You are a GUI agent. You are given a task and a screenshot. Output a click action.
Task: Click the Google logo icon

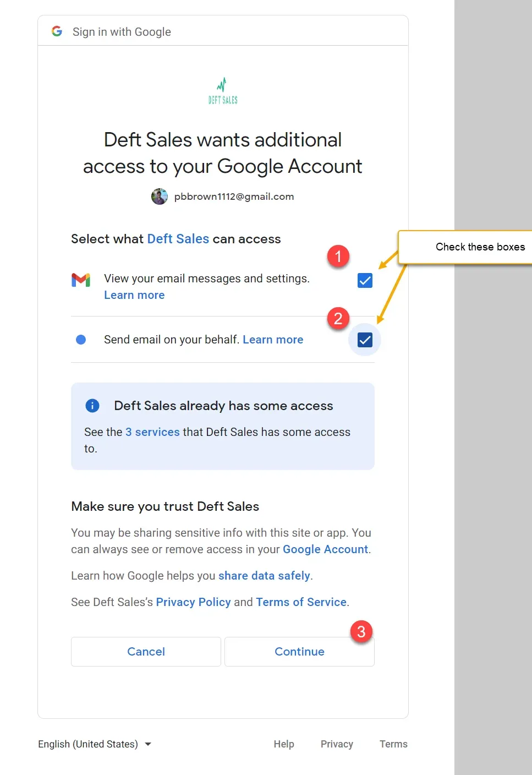57,31
